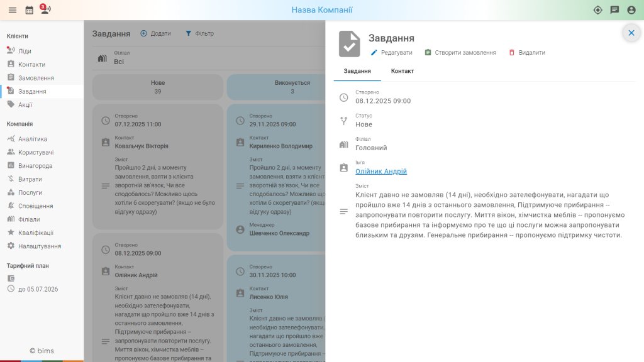The image size is (644, 362).
Task: Click the Винагорода icon
Action: (11, 165)
